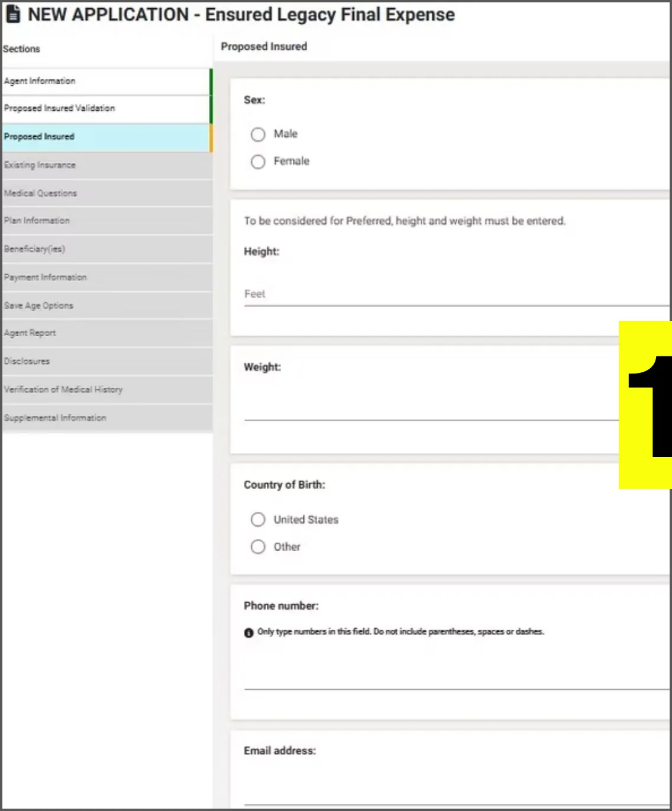Click the Email address input field
Viewport: 672px width, 811px height.
(x=457, y=791)
